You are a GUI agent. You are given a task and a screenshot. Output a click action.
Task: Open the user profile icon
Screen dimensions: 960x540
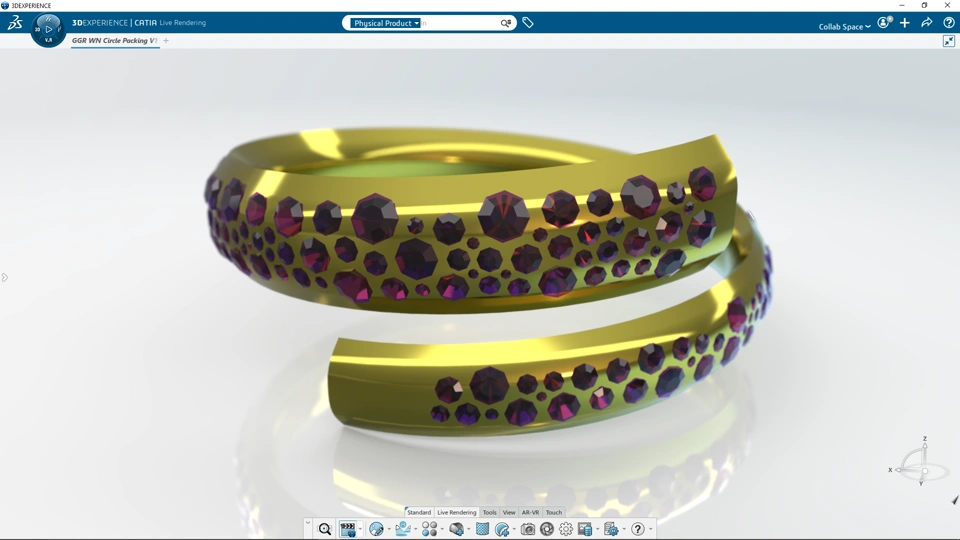point(884,23)
